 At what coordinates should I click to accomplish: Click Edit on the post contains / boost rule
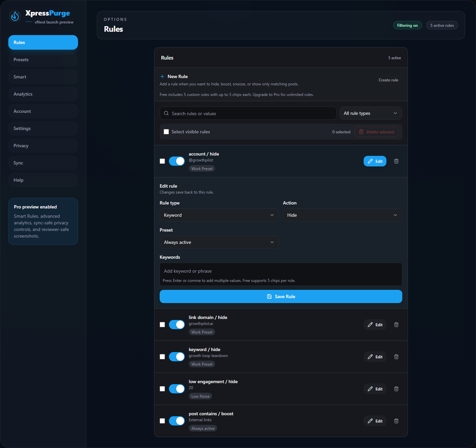375,421
